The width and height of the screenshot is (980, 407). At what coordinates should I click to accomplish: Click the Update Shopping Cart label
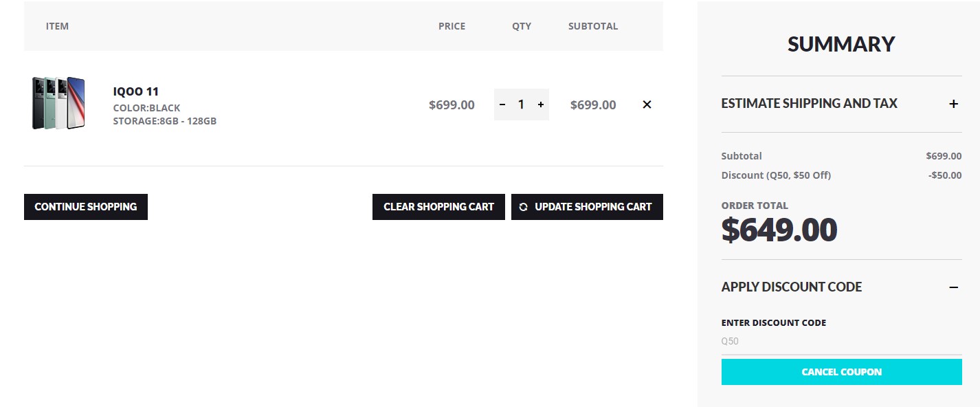coord(593,207)
